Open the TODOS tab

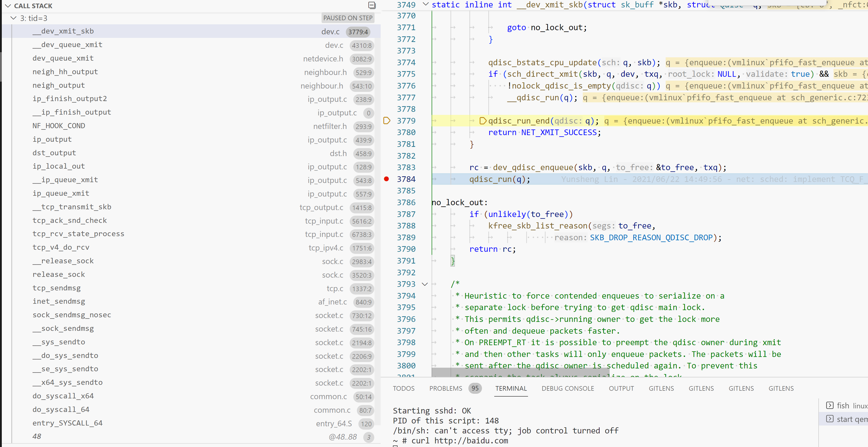[x=403, y=388]
